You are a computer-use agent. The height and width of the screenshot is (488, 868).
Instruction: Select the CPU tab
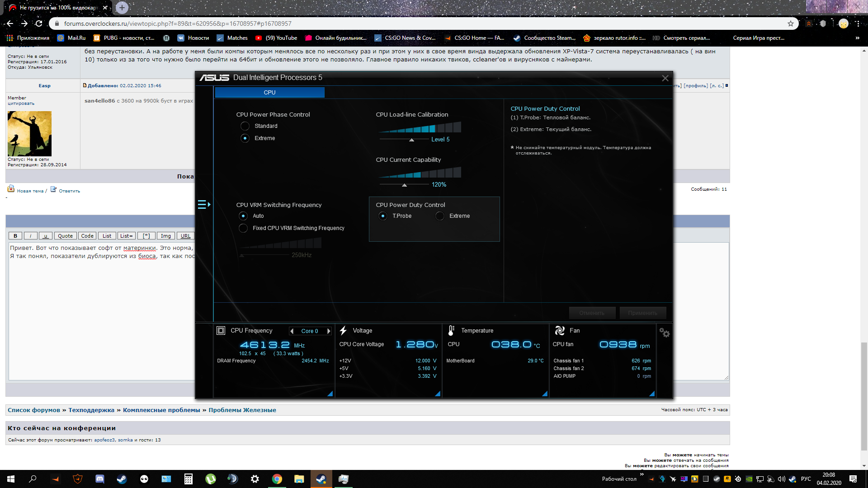[269, 93]
